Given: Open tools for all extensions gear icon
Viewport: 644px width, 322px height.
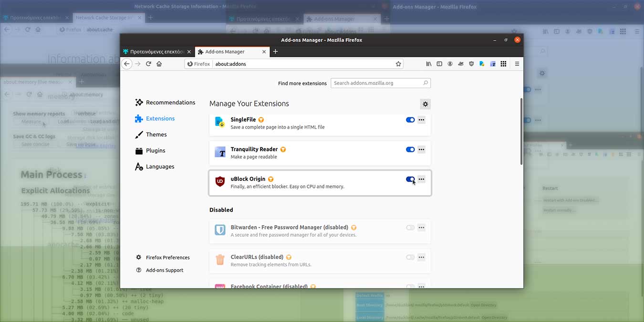Looking at the screenshot, I should (x=425, y=104).
